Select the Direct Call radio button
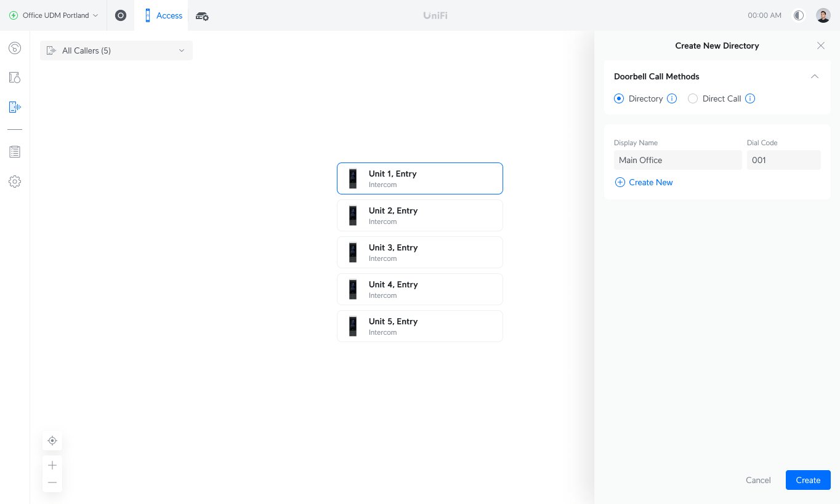The image size is (840, 504). pyautogui.click(x=693, y=98)
